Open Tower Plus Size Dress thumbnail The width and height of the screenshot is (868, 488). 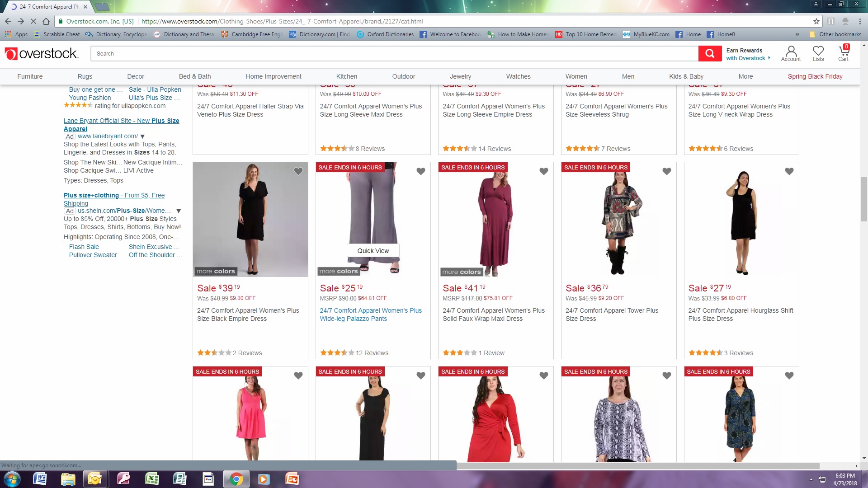[x=618, y=220]
